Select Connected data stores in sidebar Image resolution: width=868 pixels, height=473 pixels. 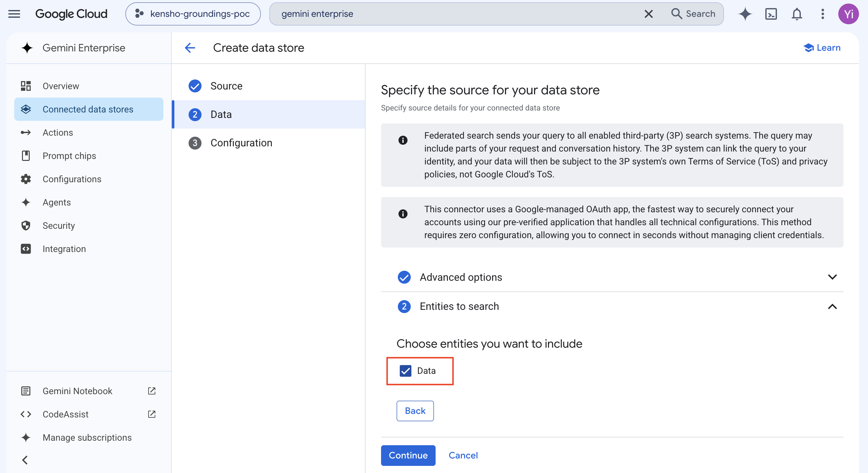(x=88, y=109)
